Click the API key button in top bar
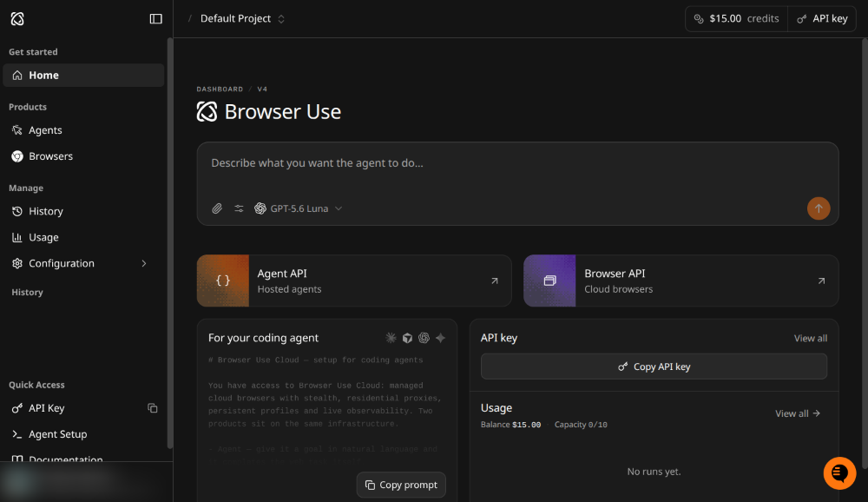868x502 pixels. pyautogui.click(x=822, y=19)
